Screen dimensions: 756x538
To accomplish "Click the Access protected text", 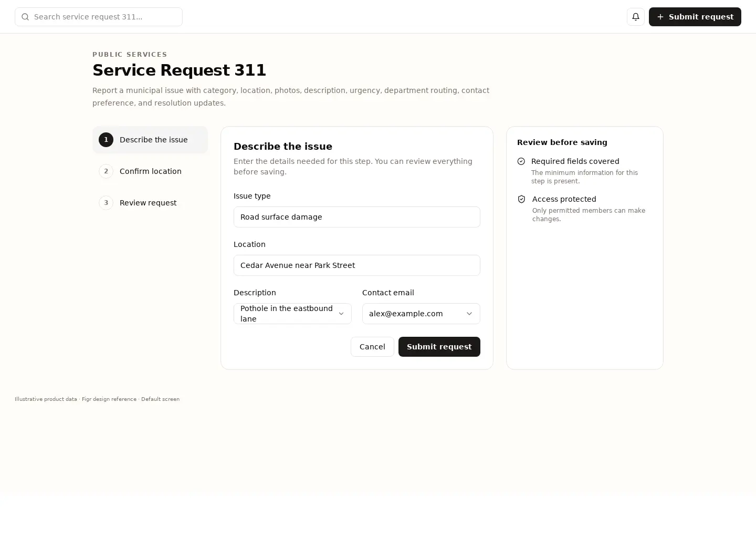I will point(564,199).
